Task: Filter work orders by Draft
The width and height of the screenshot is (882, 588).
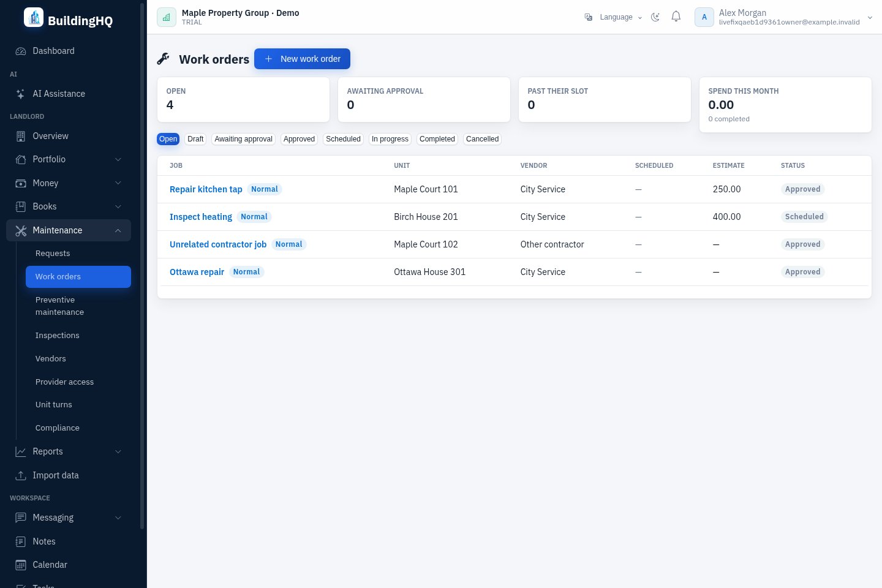Action: [x=195, y=139]
